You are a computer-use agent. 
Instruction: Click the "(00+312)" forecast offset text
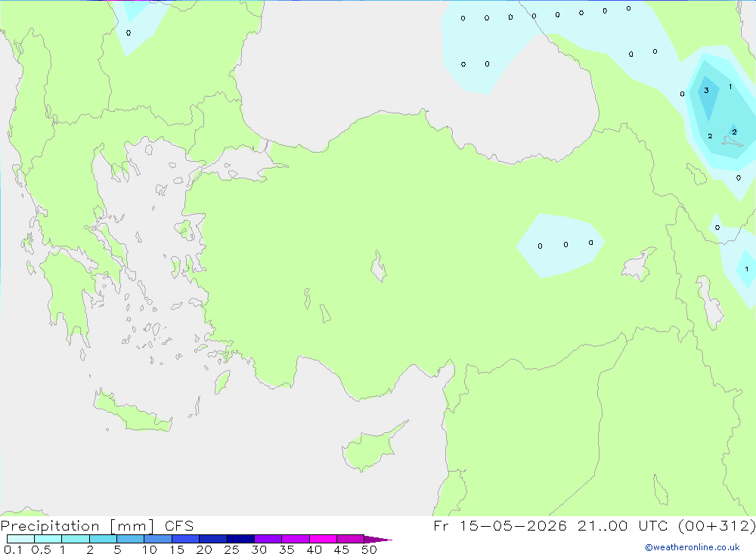coord(717,525)
